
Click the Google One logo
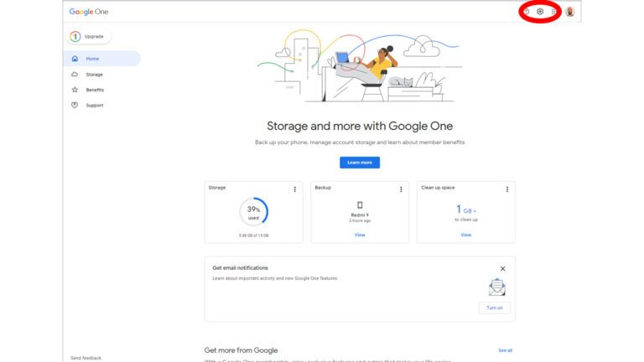[89, 12]
